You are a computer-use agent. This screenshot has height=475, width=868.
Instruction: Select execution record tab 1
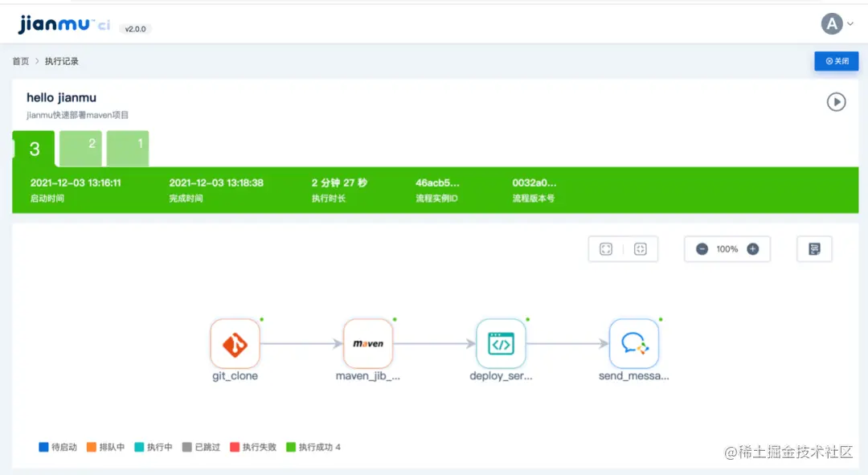coord(128,149)
